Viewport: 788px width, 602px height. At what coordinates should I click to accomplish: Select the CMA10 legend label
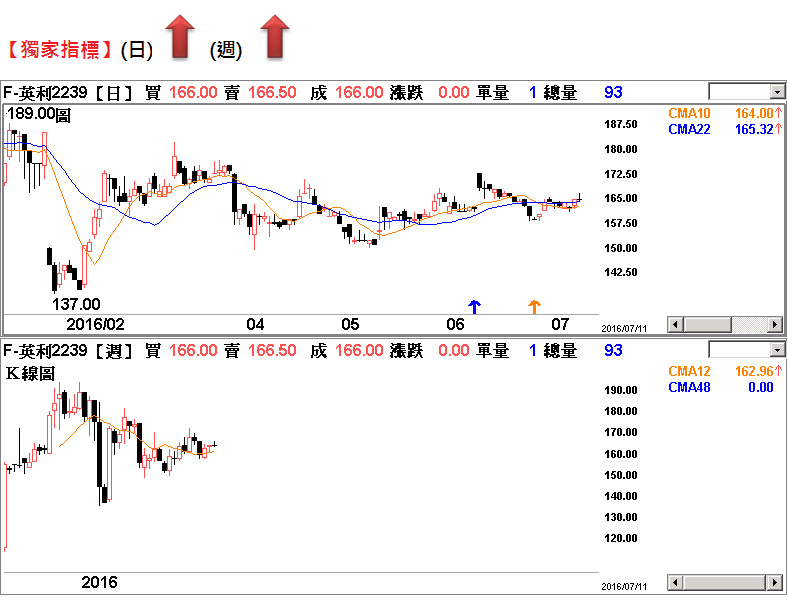click(x=689, y=114)
